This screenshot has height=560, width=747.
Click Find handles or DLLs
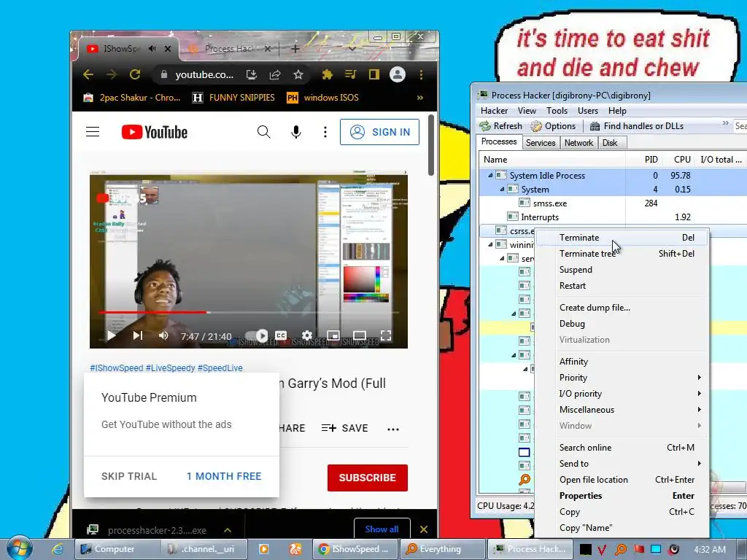coord(636,125)
